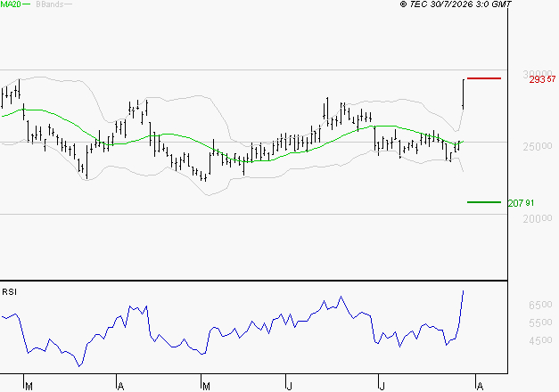Screen dimensions: 559x392
Task: Click the first M month label
Action: [x=29, y=387]
